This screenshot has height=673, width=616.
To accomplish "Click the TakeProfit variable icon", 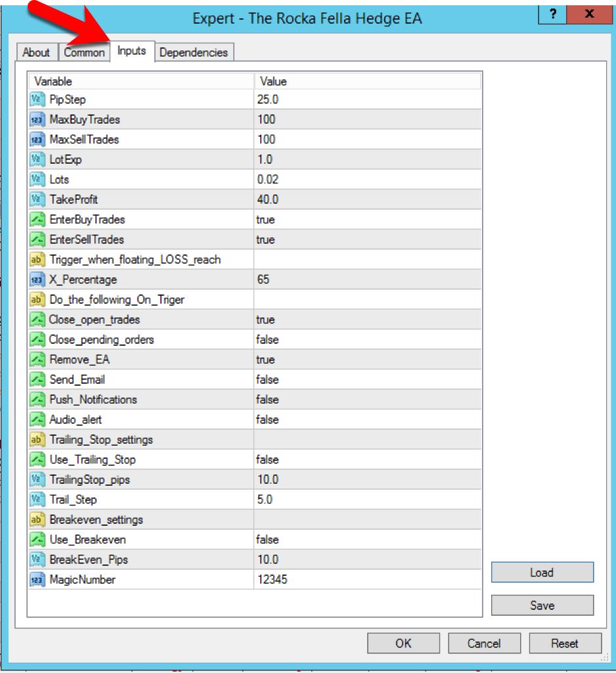I will coord(37,200).
